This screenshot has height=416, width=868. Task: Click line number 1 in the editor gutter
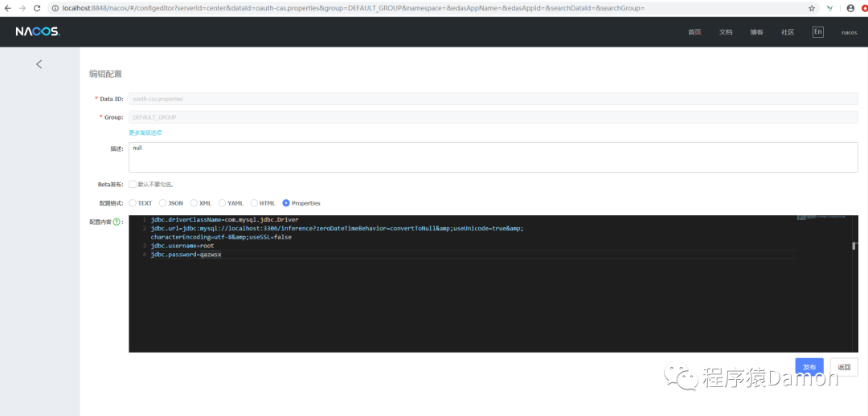tap(144, 219)
